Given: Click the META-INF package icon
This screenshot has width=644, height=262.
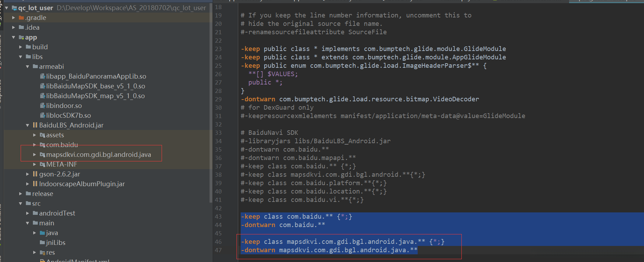Looking at the screenshot, I should click(x=42, y=164).
